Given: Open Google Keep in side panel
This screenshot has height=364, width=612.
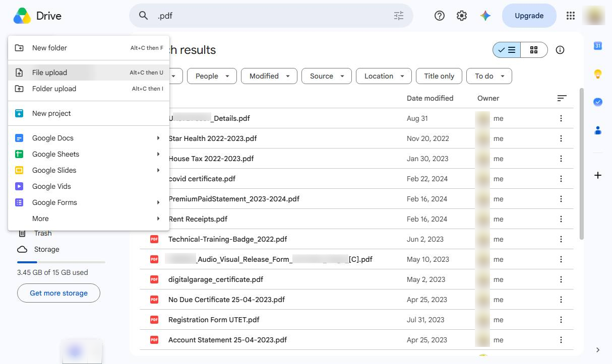Looking at the screenshot, I should [x=598, y=74].
